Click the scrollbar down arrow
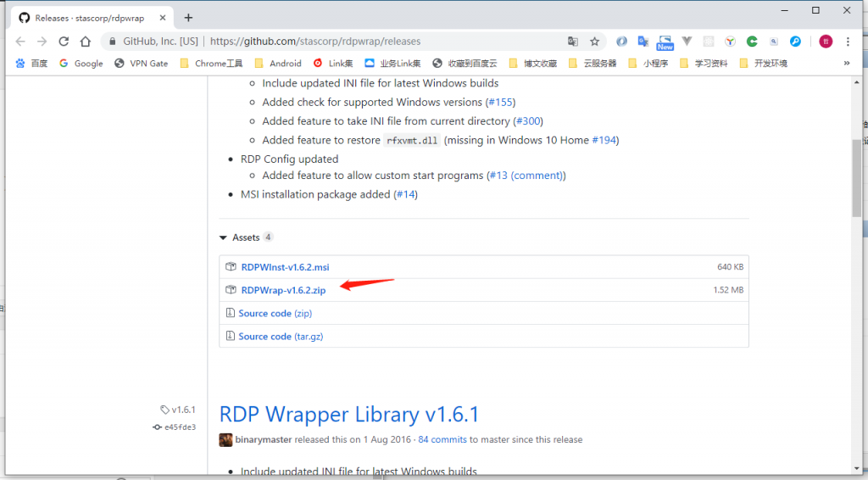The height and width of the screenshot is (480, 868). click(x=857, y=469)
